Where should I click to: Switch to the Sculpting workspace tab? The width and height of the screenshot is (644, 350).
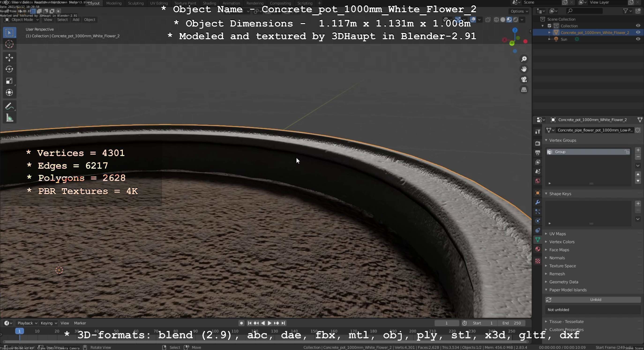tap(136, 3)
